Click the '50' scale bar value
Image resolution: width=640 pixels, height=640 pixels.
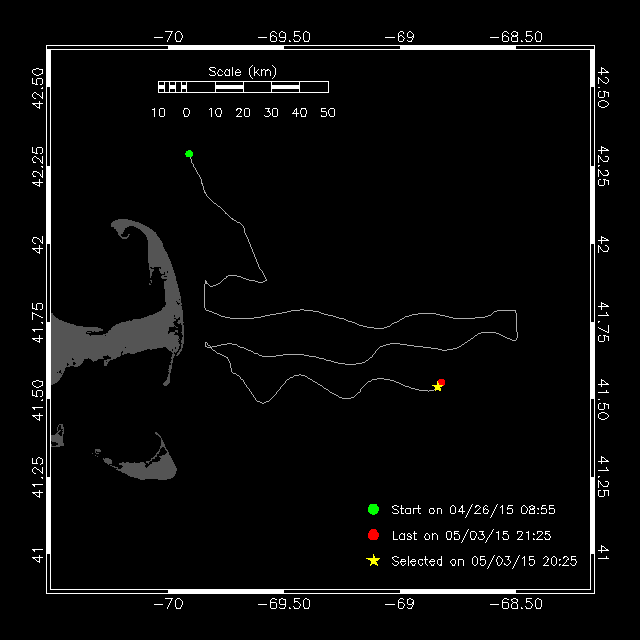[328, 113]
